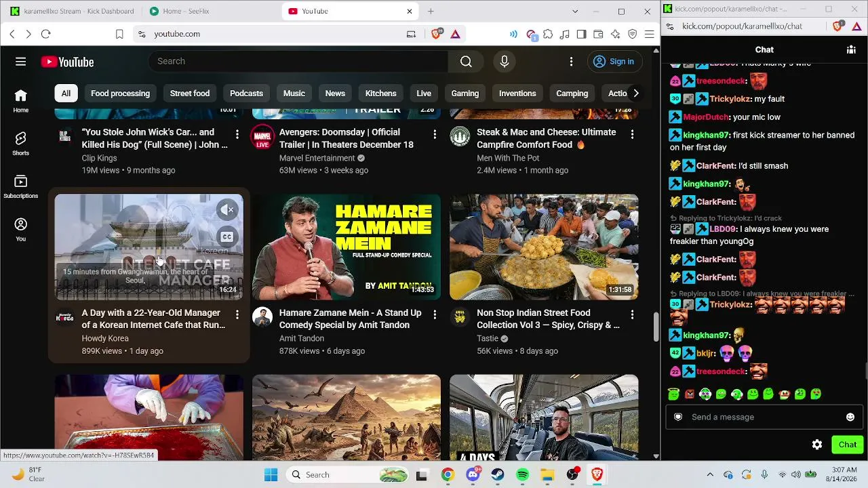The width and height of the screenshot is (868, 488).
Task: Click the YouTube search input field
Action: 298,62
